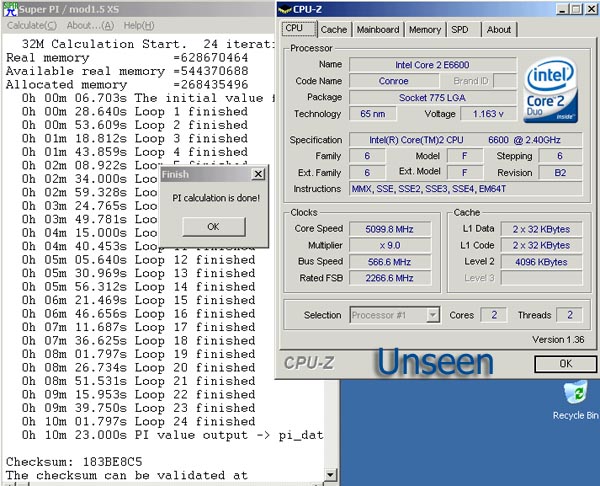Open the About menu in Super PI

90,26
